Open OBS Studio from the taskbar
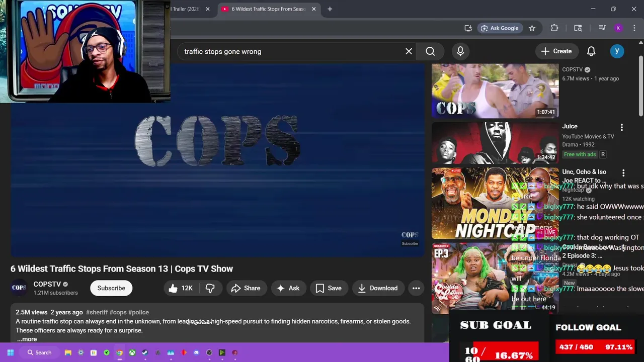Image resolution: width=644 pixels, height=362 pixels. tap(209, 352)
